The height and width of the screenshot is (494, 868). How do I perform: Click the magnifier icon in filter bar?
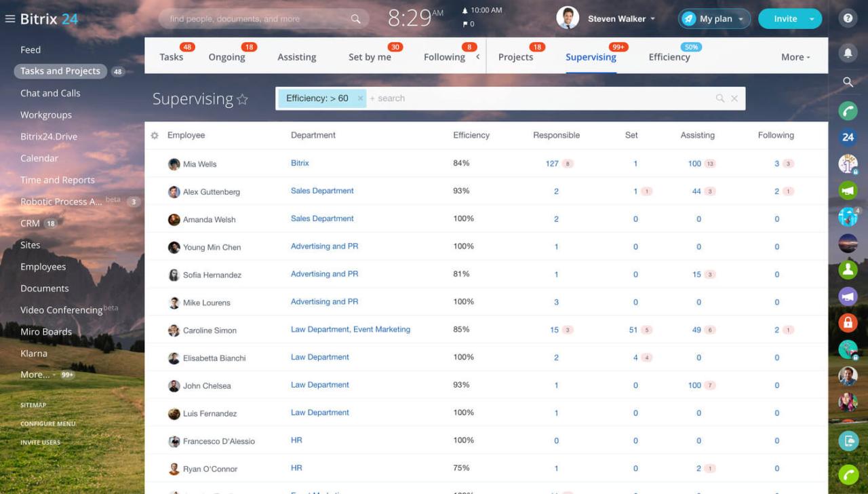tap(719, 98)
